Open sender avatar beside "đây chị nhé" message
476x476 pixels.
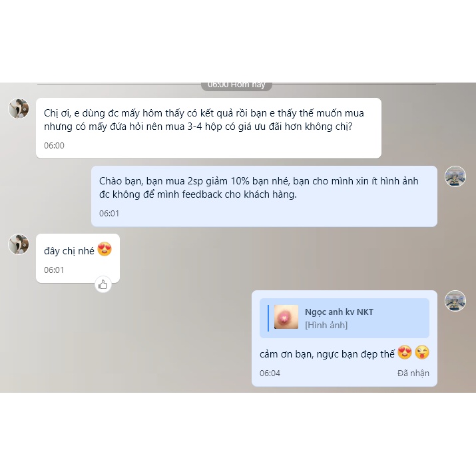click(19, 244)
